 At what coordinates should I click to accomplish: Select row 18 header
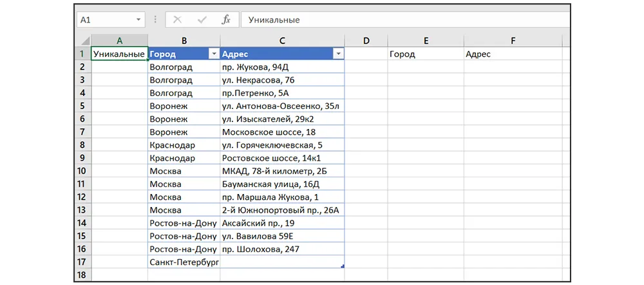click(x=82, y=275)
